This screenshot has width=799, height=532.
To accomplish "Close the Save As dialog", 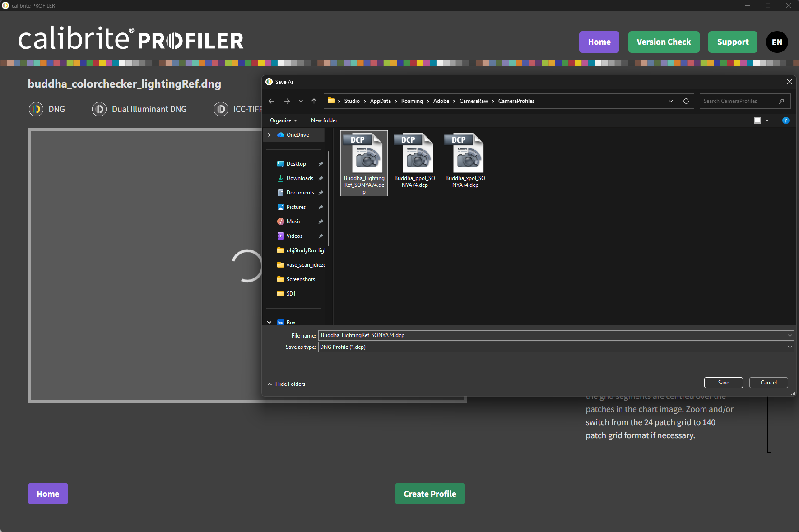I will coord(790,82).
